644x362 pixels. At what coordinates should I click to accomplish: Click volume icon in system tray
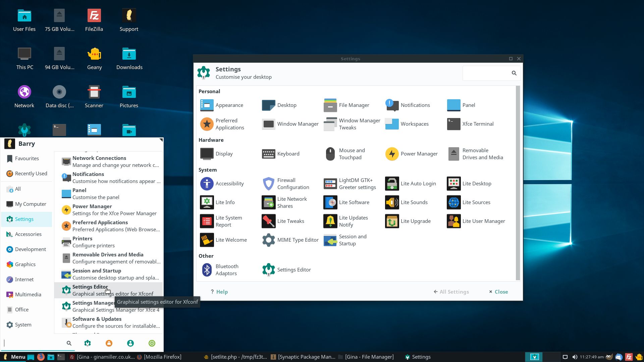(x=575, y=357)
